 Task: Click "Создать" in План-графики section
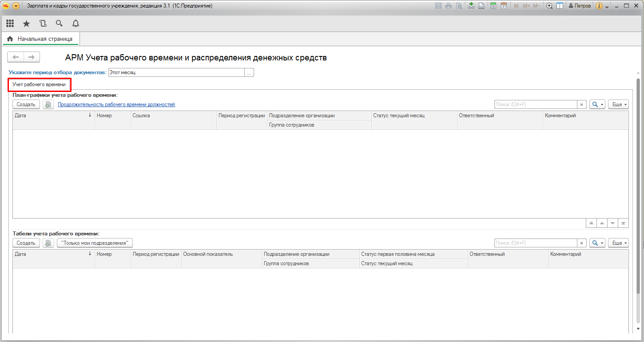[x=26, y=104]
